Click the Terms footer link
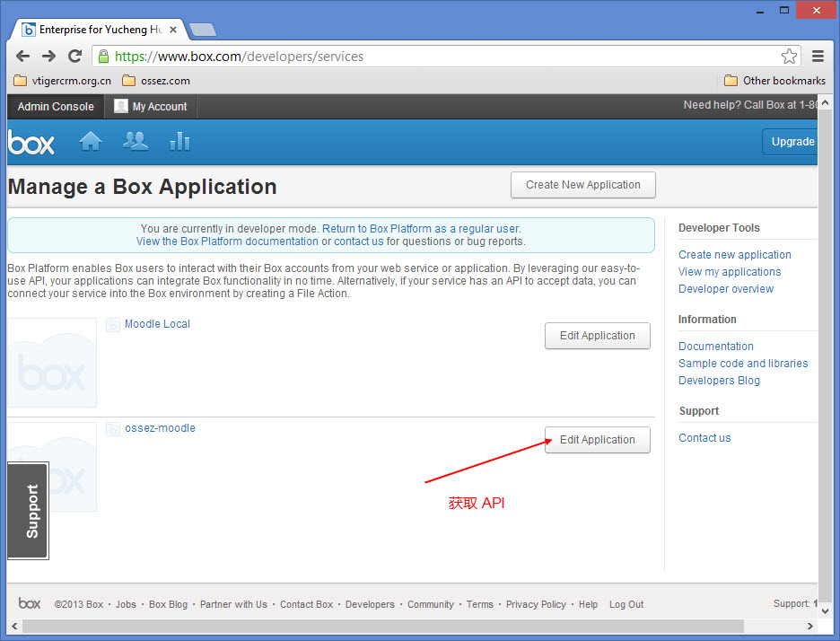The height and width of the screenshot is (641, 840). [479, 604]
